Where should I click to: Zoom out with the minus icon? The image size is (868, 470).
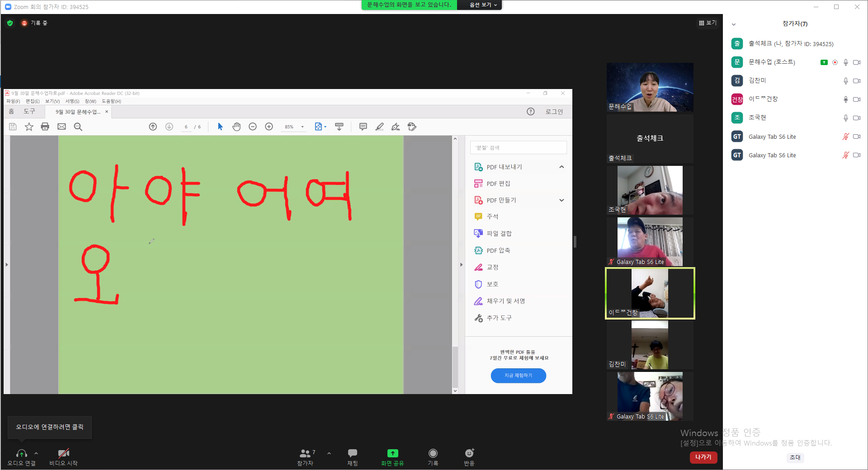pyautogui.click(x=253, y=127)
